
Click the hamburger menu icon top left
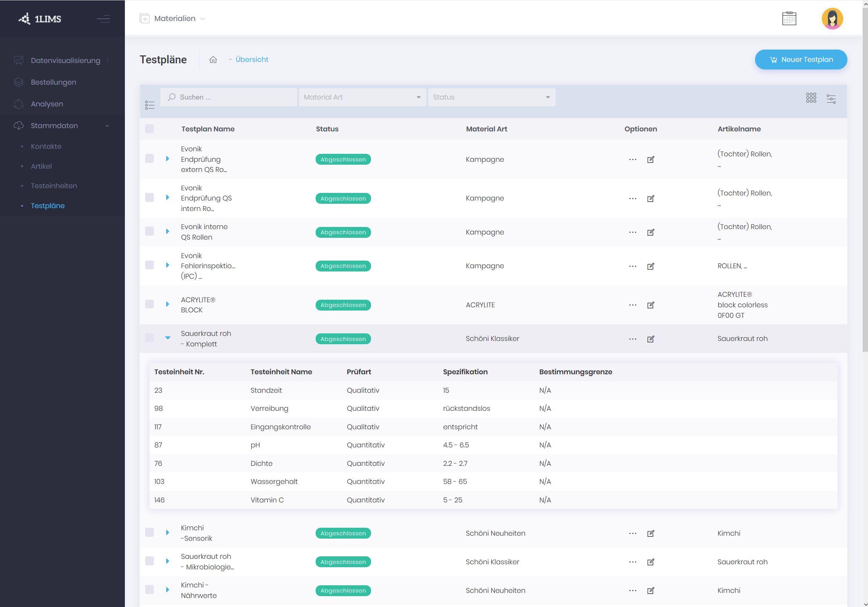coord(104,18)
